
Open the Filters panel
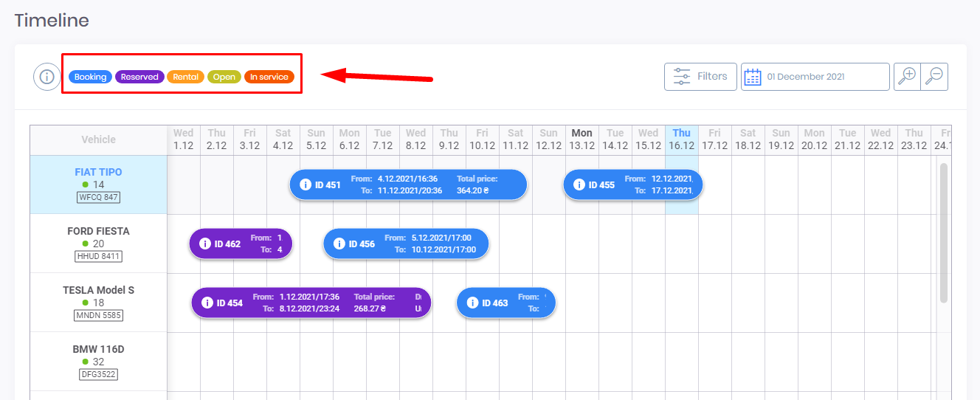click(700, 77)
